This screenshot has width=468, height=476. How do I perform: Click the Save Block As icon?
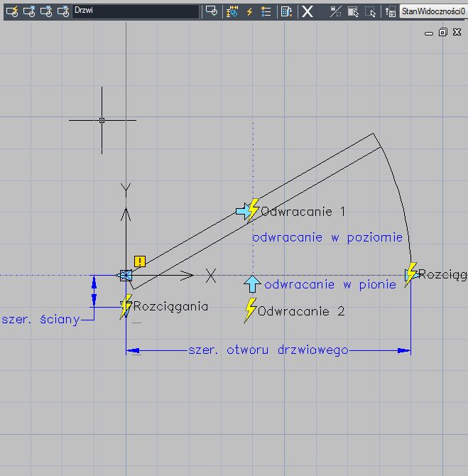46,11
